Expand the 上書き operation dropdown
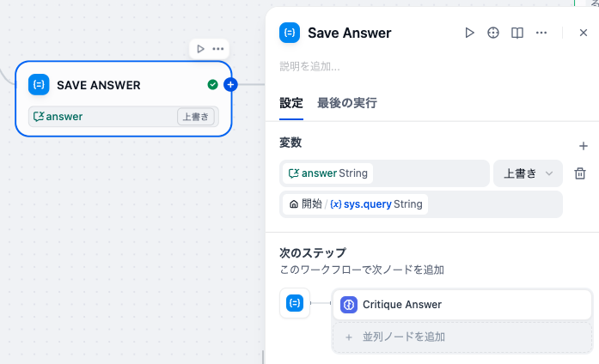This screenshot has width=599, height=364. pyautogui.click(x=528, y=173)
